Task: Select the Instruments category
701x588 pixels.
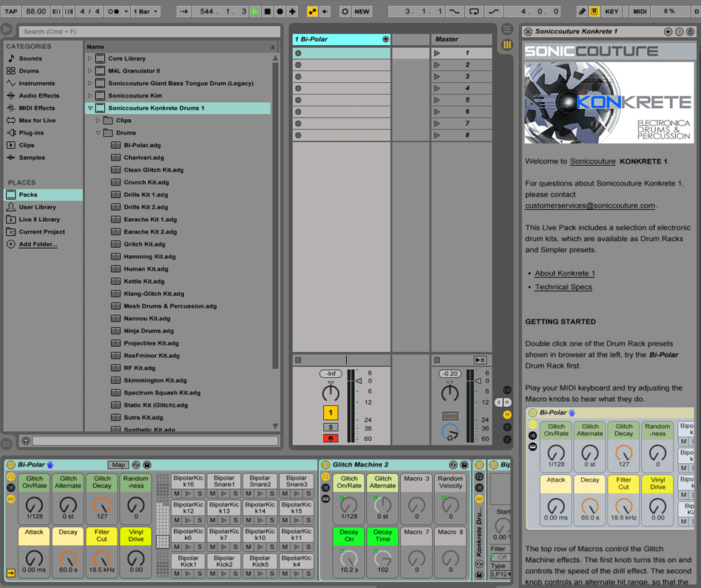Action: tap(37, 83)
